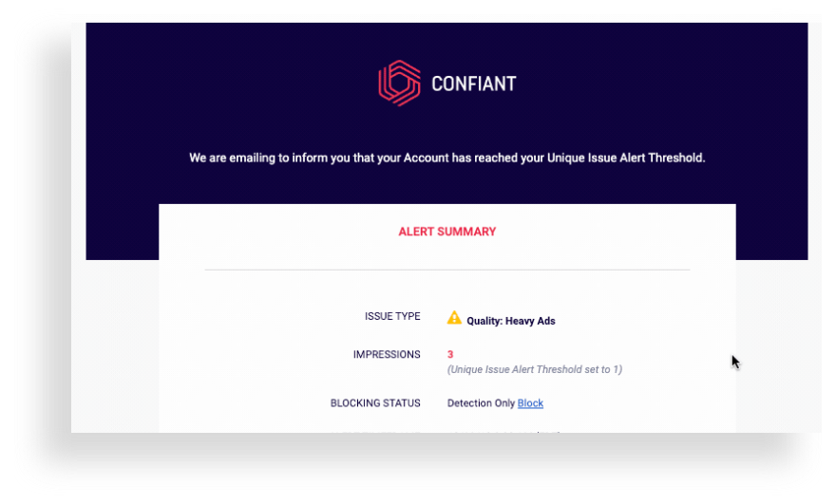Select the Quality: Heavy Ads text
836x504 pixels.
click(511, 321)
